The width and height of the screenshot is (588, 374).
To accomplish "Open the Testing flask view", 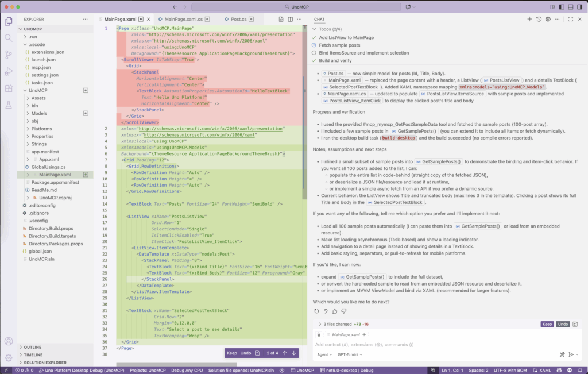I will pos(9,105).
